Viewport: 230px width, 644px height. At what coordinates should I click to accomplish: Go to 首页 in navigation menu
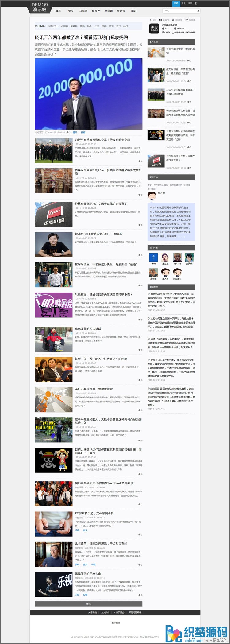point(58,11)
